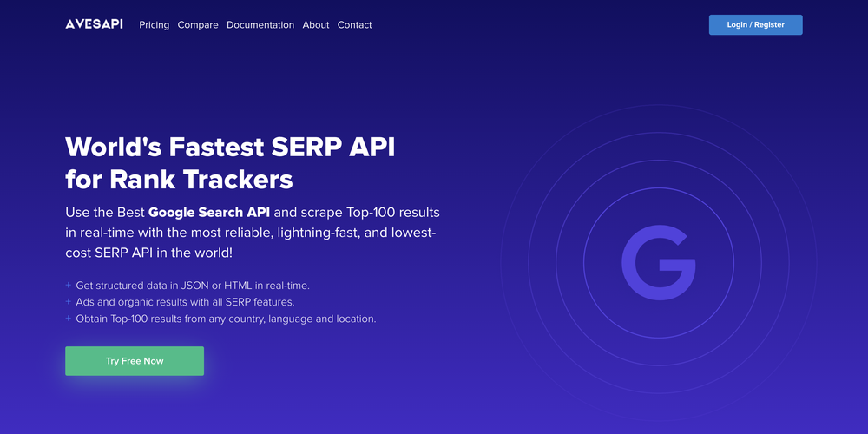Select the Ads and organic results line
This screenshot has width=868, height=434.
point(185,302)
